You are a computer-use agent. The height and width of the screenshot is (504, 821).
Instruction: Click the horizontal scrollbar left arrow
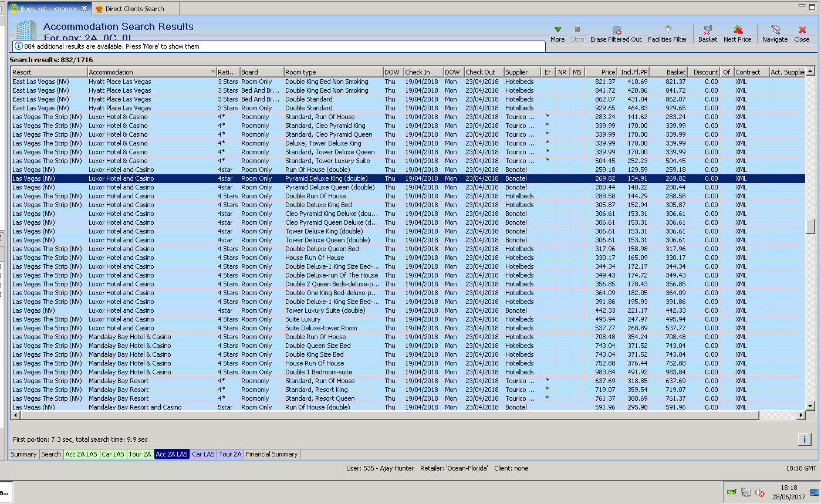(x=16, y=415)
